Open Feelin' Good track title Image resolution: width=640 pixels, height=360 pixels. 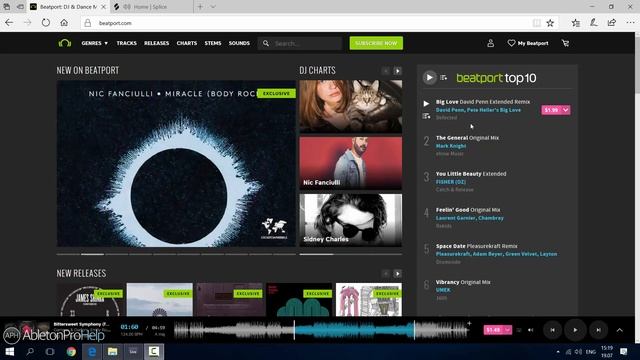(452, 210)
